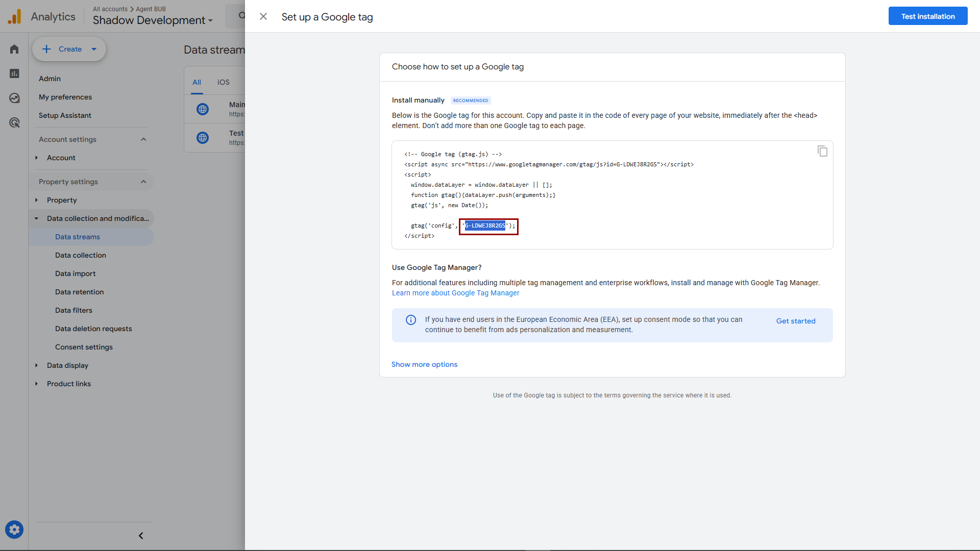Screen dimensions: 980x551
Task: Click the search box beside property selector
Action: pos(235,16)
